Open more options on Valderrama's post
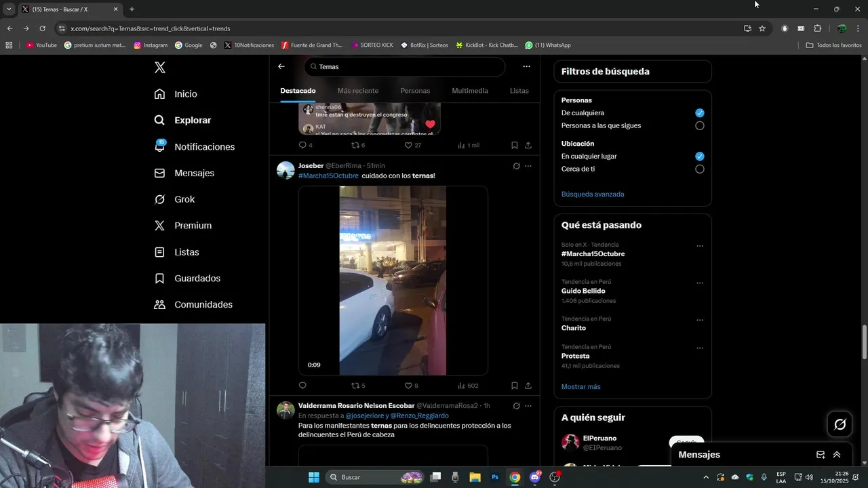 point(528,406)
